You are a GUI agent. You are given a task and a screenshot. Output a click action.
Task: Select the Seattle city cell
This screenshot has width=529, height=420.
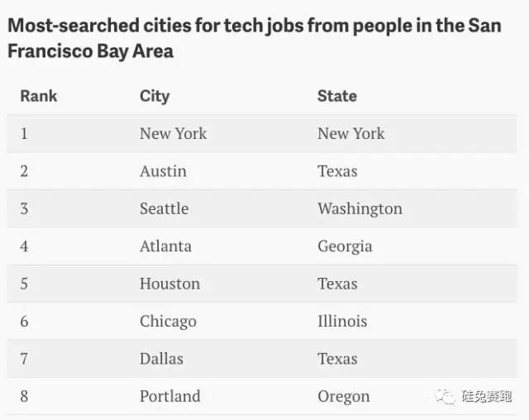click(164, 209)
